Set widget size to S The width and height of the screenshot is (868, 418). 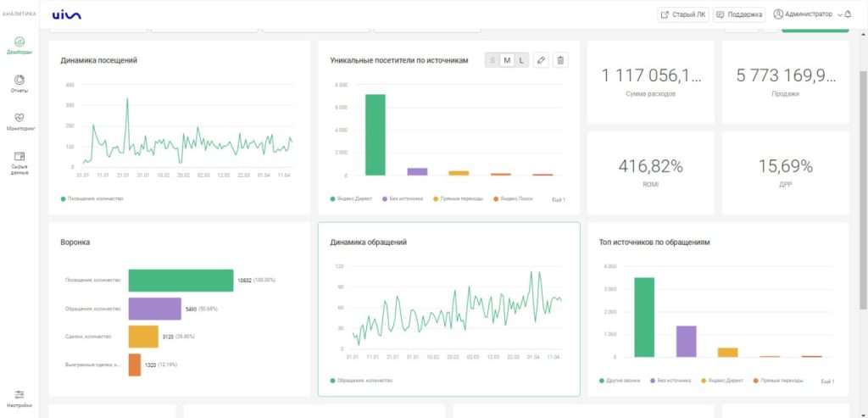(492, 60)
